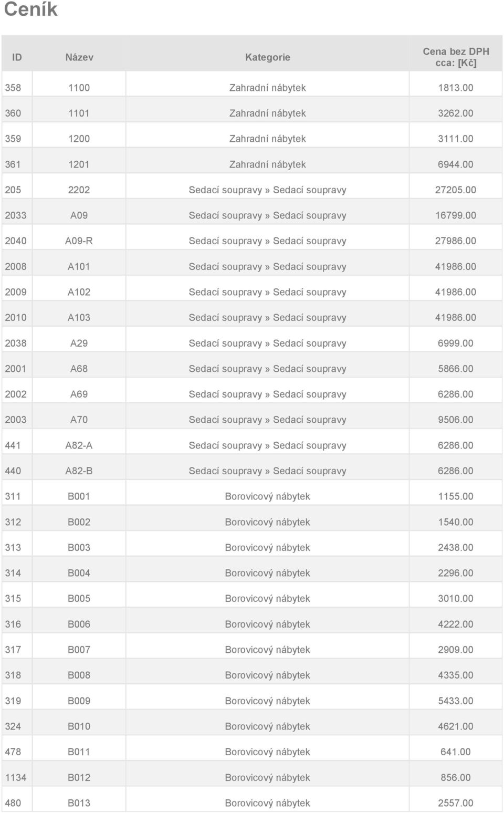This screenshot has width=504, height=813.
Task: Select Zahradní nábytek category for item 1201
Action: [x=268, y=164]
